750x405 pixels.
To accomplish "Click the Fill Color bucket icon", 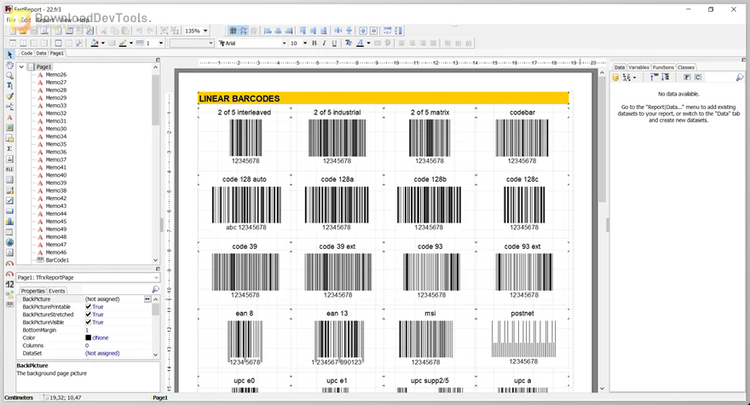I will coord(94,43).
